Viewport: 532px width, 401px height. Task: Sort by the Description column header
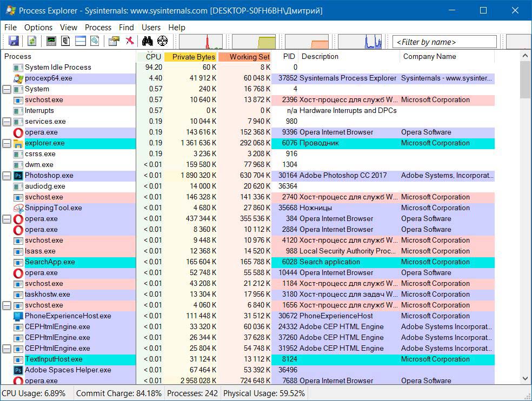349,57
